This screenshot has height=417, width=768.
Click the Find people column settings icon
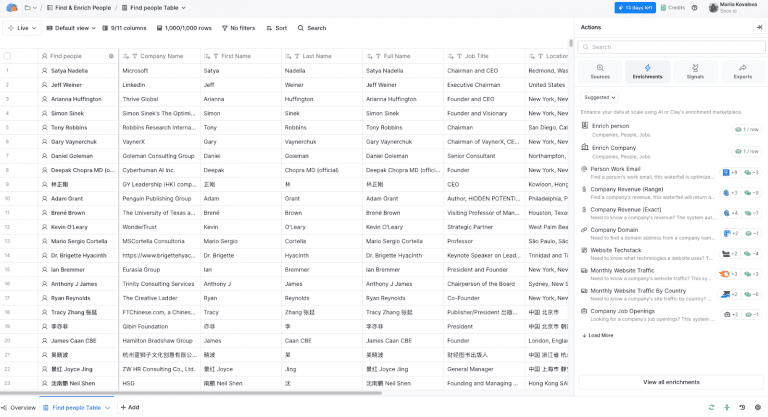(x=111, y=56)
